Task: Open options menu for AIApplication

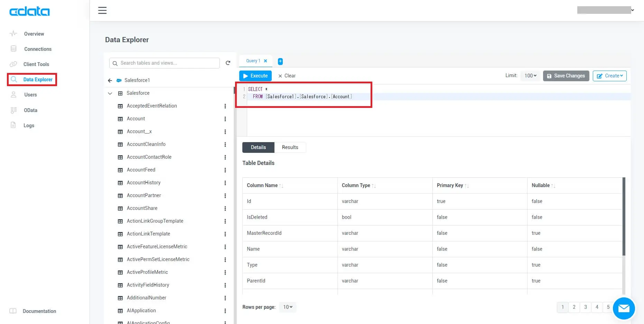Action: point(225,311)
